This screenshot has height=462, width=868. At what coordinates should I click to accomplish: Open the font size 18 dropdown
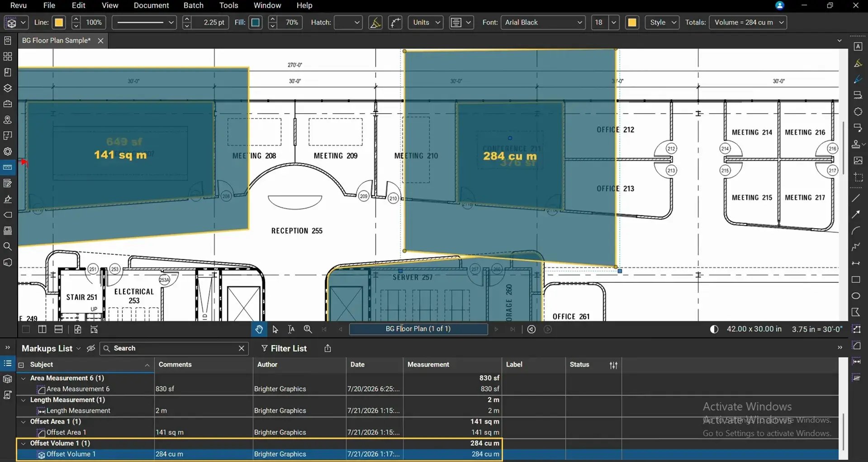click(x=614, y=23)
